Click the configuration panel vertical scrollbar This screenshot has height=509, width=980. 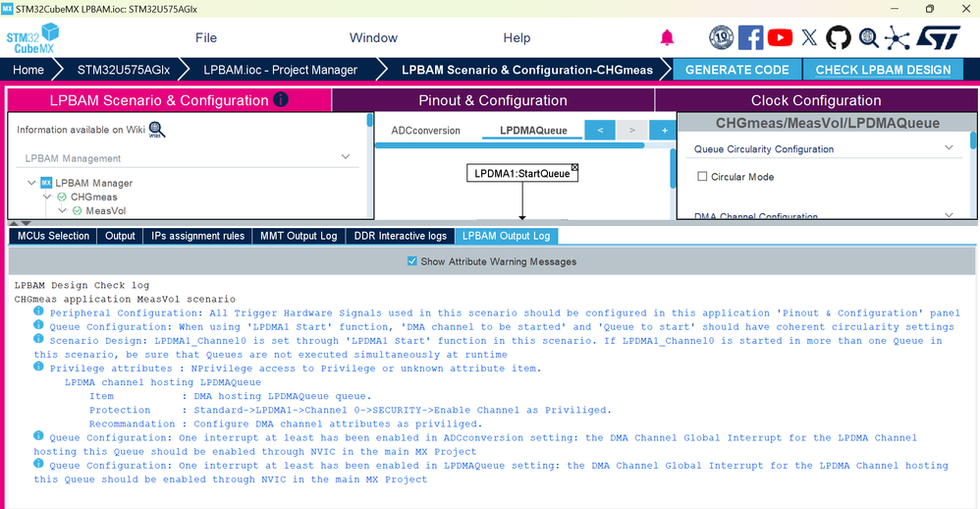pyautogui.click(x=973, y=141)
